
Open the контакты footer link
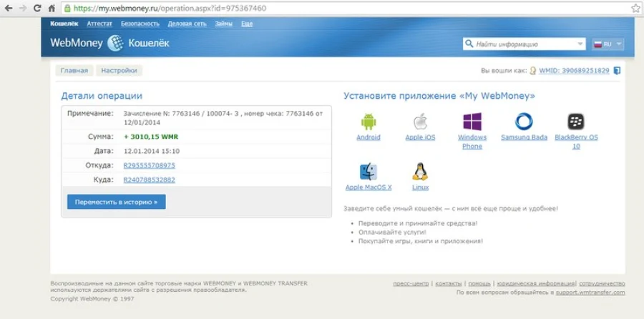449,284
